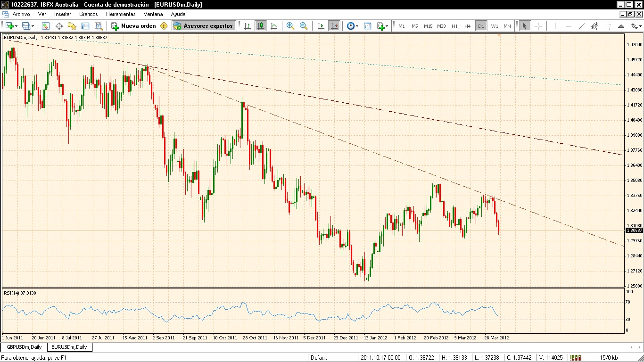
Task: Select the trendline drawing tool
Action: [x=581, y=26]
